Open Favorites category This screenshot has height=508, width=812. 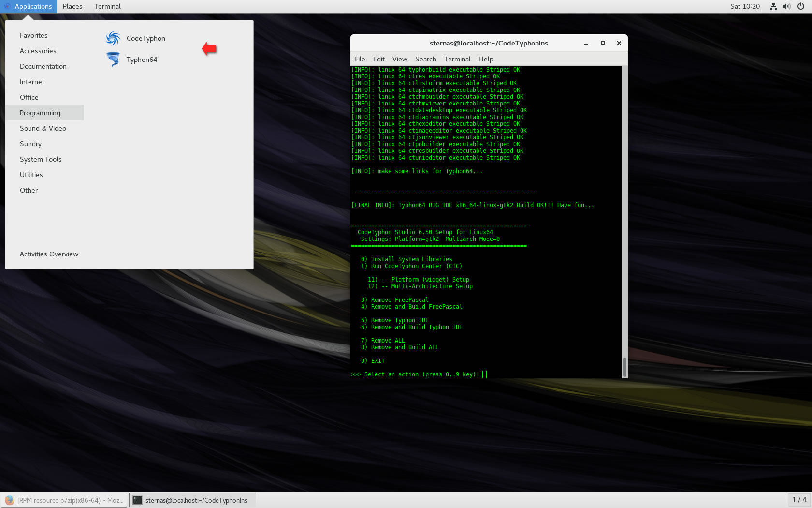tap(44, 35)
